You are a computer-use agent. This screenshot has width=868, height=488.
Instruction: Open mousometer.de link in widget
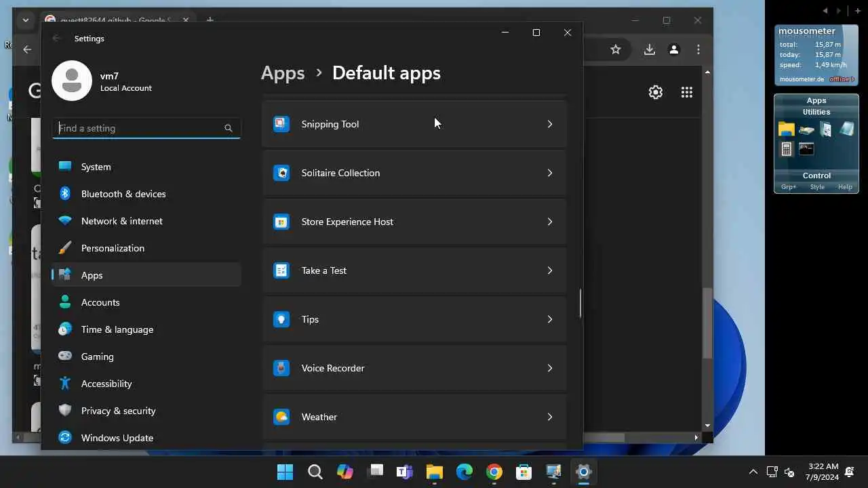tap(802, 79)
